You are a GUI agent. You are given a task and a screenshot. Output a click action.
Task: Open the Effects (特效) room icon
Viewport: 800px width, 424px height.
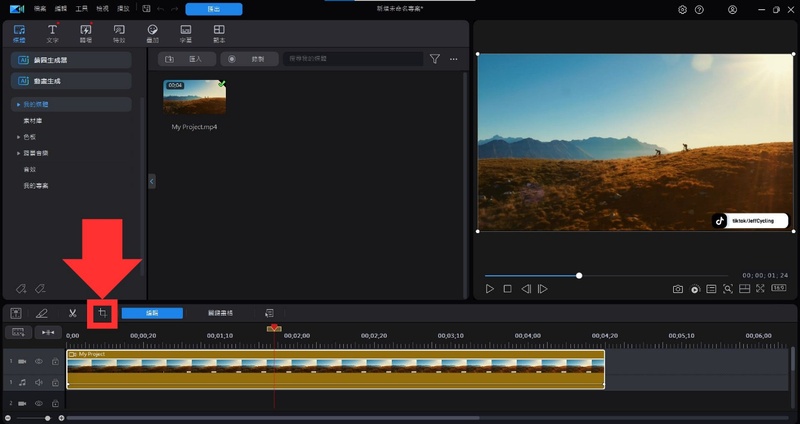pyautogui.click(x=119, y=33)
